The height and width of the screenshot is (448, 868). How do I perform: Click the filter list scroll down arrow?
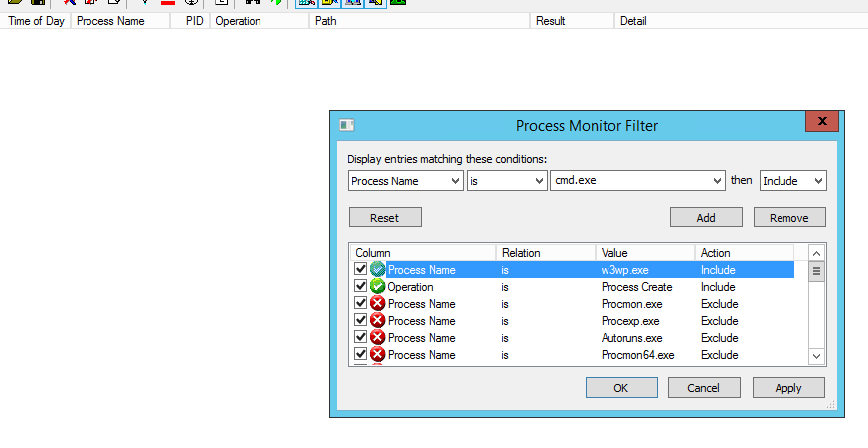(x=817, y=356)
